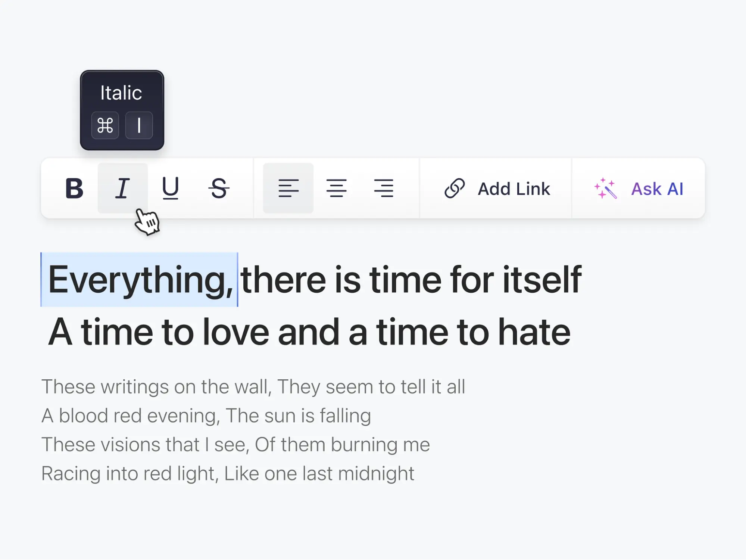Viewport: 746px width, 560px height.
Task: Click the Command key symbol in tooltip
Action: (105, 125)
